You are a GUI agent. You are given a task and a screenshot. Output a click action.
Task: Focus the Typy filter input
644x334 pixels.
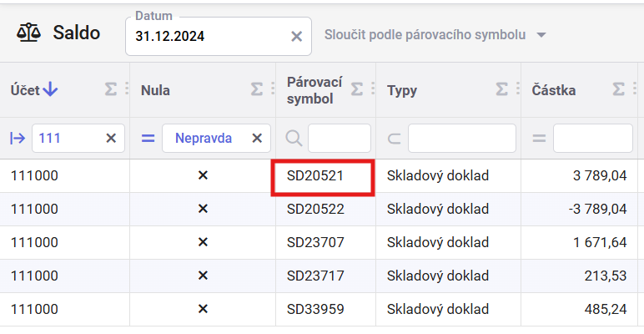(x=461, y=139)
